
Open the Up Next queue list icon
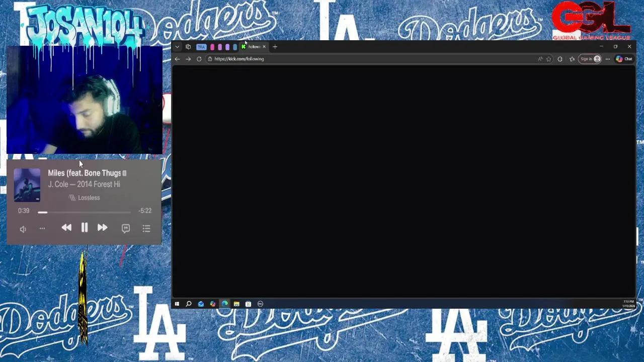[x=146, y=228]
